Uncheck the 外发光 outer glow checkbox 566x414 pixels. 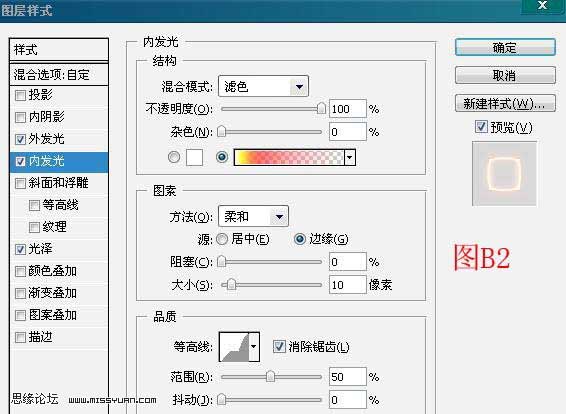point(20,139)
